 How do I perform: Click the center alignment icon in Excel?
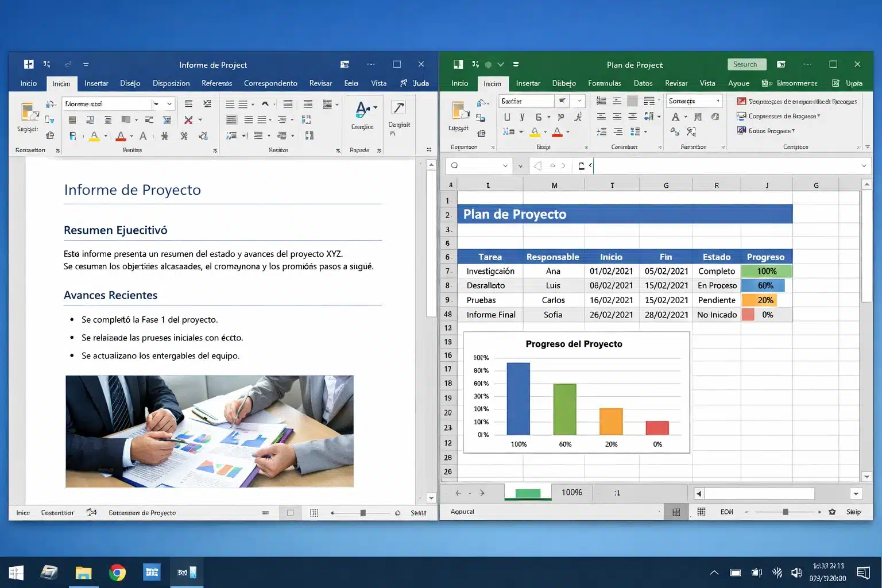(616, 117)
